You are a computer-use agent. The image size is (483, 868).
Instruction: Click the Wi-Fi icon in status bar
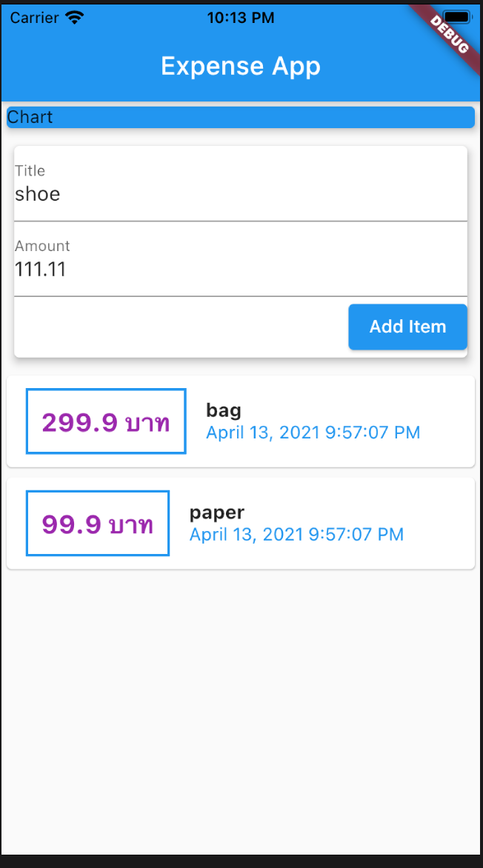coord(75,18)
